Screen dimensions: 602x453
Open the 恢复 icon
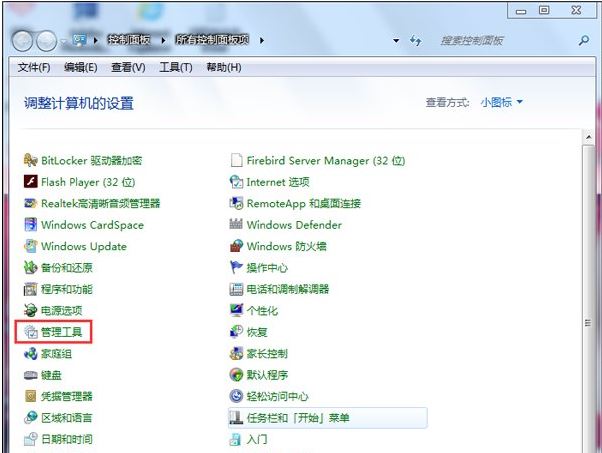click(x=236, y=332)
